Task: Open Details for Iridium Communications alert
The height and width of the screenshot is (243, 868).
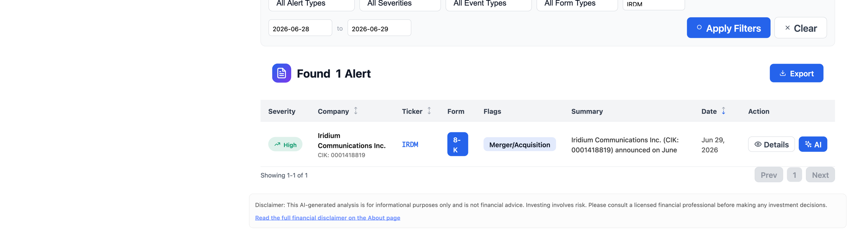Action: click(x=771, y=144)
